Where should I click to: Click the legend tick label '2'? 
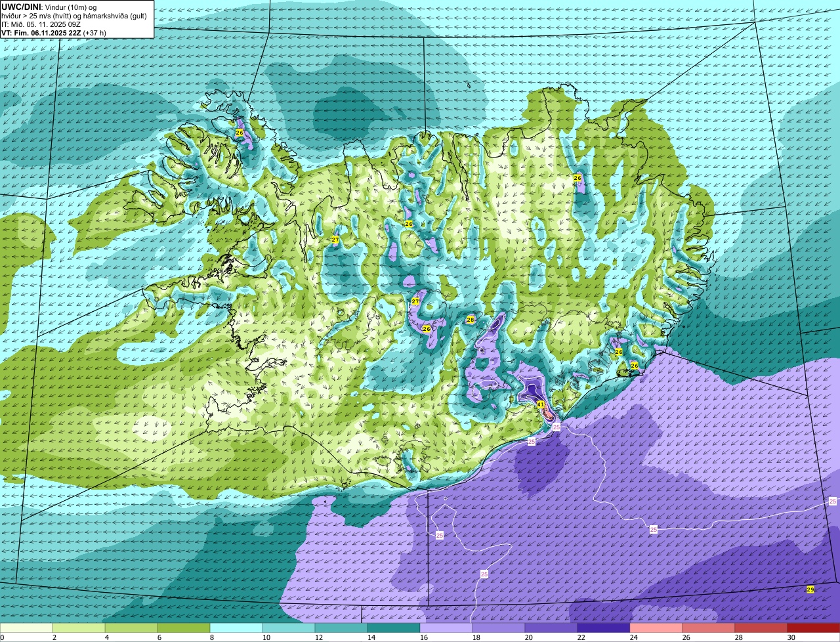(x=54, y=637)
